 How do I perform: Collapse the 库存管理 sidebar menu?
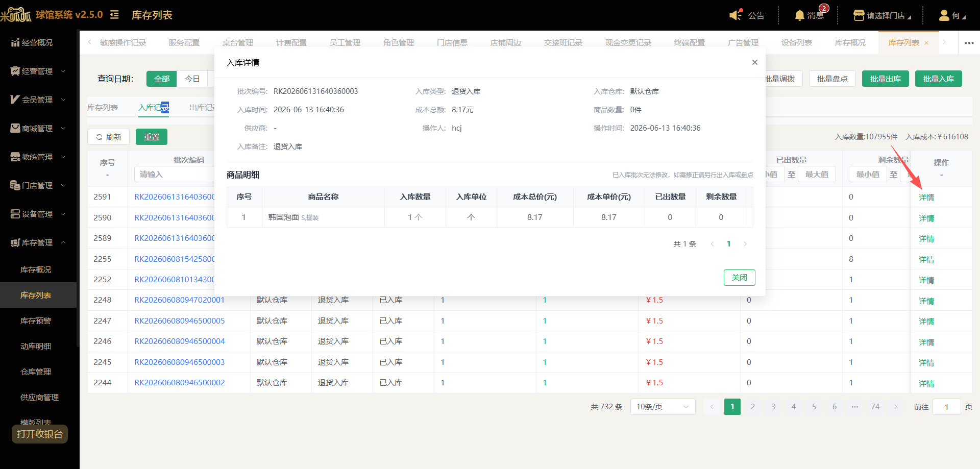coord(38,243)
